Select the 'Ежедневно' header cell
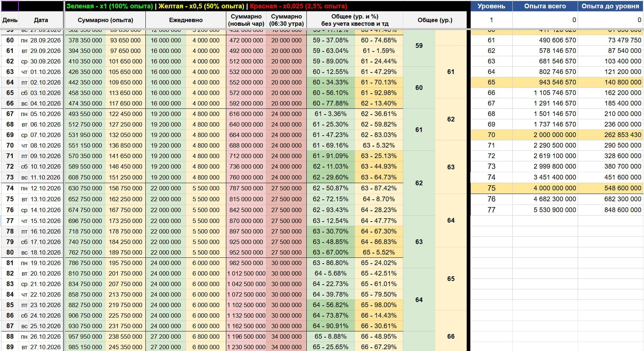This screenshot has height=351, width=644. pos(186,20)
